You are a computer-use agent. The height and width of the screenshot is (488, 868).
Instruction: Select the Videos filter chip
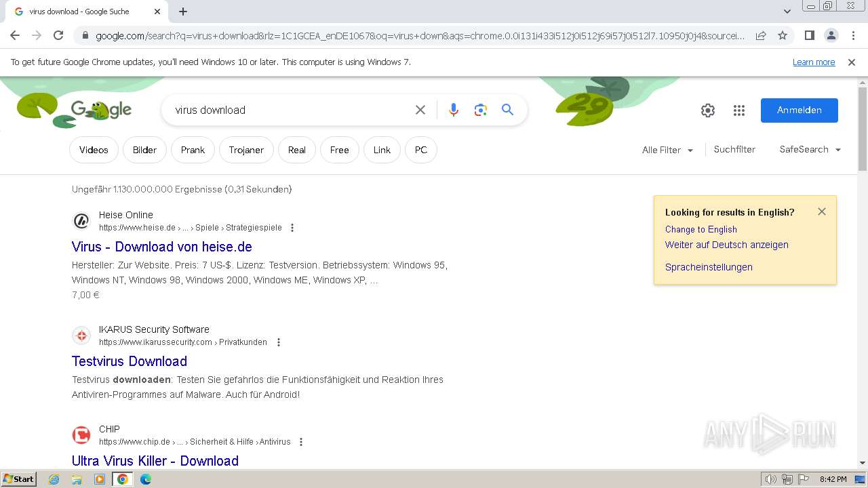tap(94, 150)
